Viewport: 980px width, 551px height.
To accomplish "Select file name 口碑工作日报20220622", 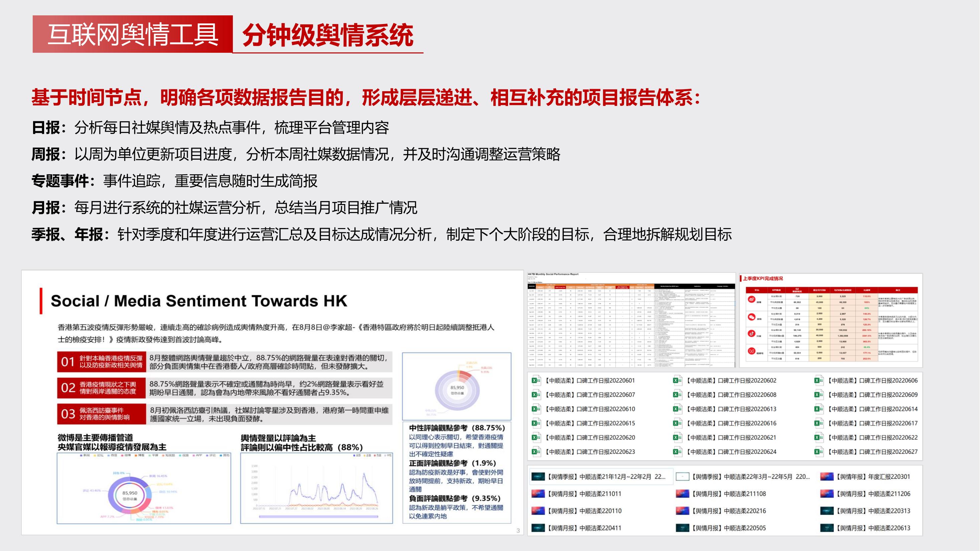I will tap(873, 437).
